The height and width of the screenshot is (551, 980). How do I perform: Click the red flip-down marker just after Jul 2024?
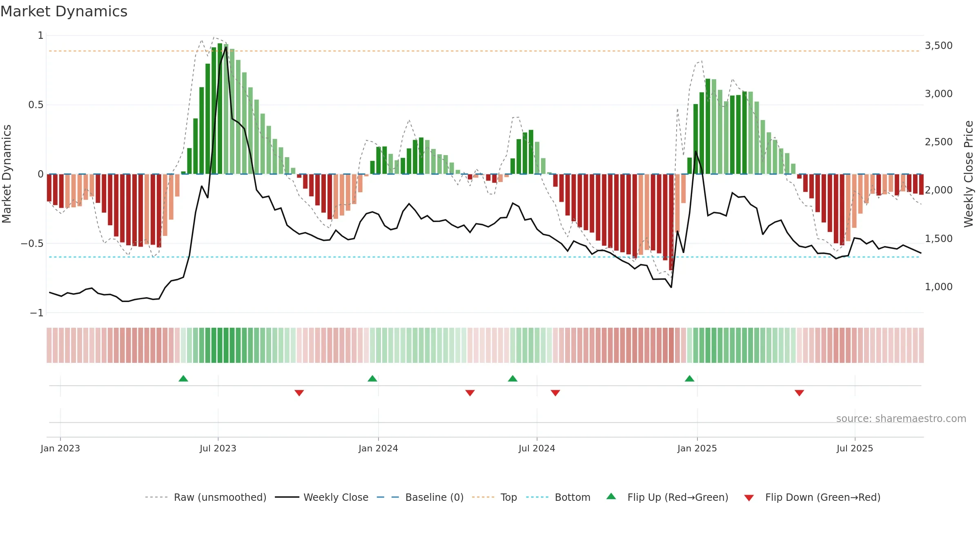click(x=555, y=393)
